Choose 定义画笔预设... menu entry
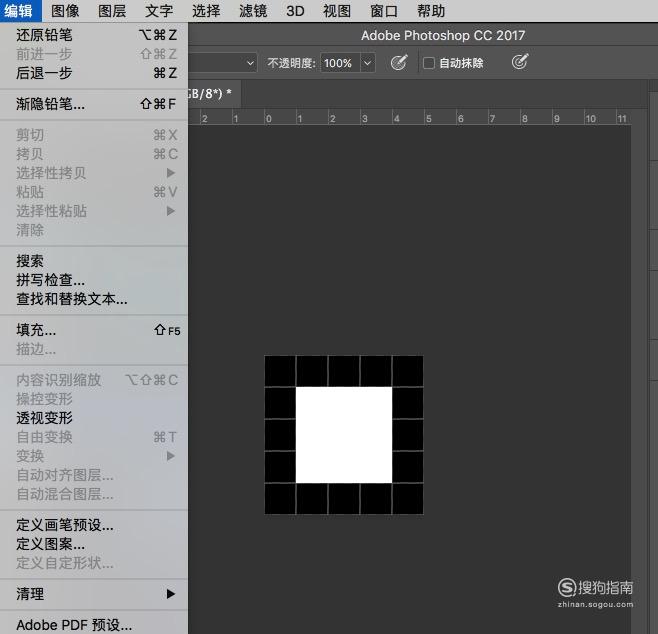The image size is (658, 634). 94,525
